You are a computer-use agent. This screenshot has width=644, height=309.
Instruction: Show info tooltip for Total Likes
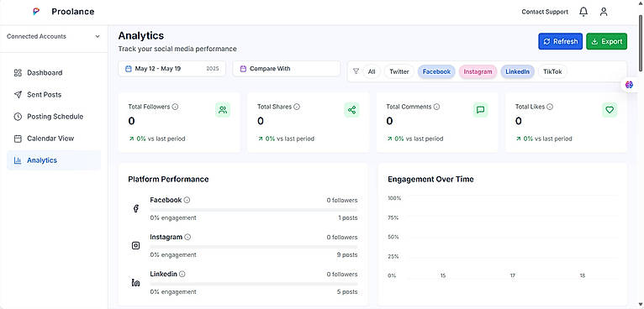[x=550, y=107]
